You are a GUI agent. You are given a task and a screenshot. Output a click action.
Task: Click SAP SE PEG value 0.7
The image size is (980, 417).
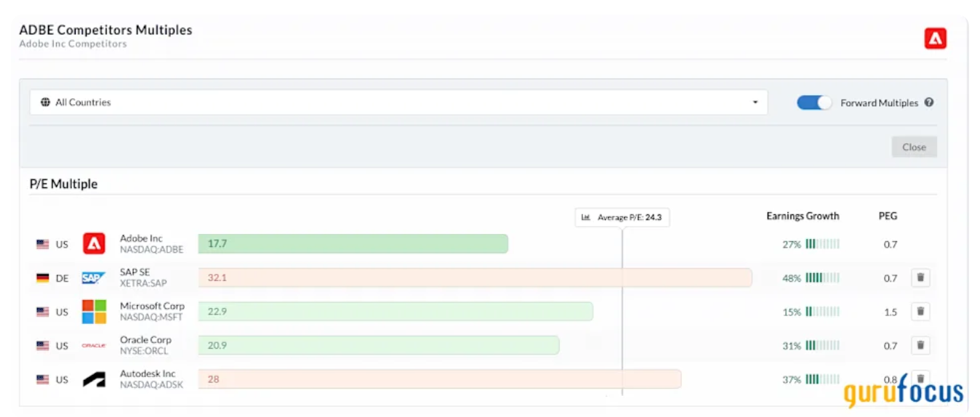(891, 278)
